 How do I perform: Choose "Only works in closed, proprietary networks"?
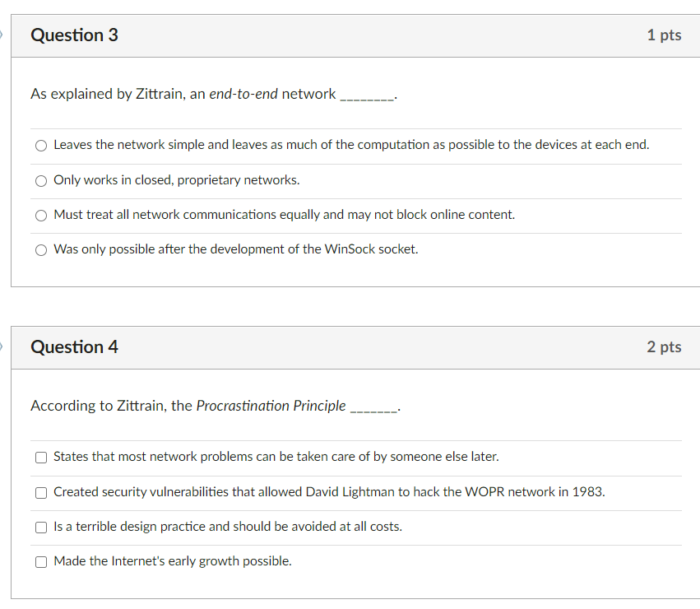[40, 180]
